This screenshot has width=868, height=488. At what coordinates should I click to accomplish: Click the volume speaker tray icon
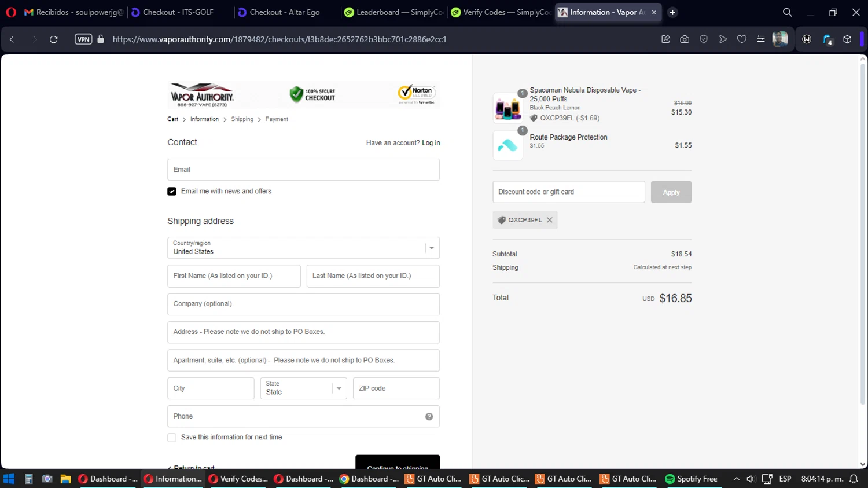coord(751,479)
